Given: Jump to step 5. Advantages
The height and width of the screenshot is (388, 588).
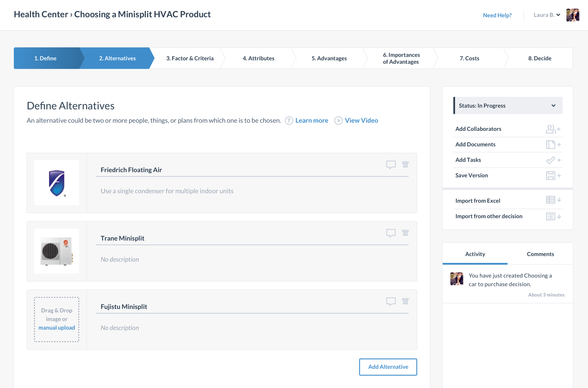Looking at the screenshot, I should 329,58.
